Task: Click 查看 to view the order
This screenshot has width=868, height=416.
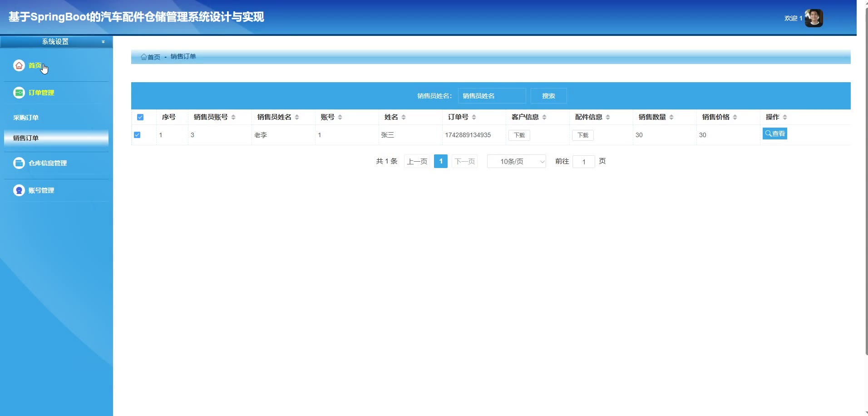Action: (775, 134)
